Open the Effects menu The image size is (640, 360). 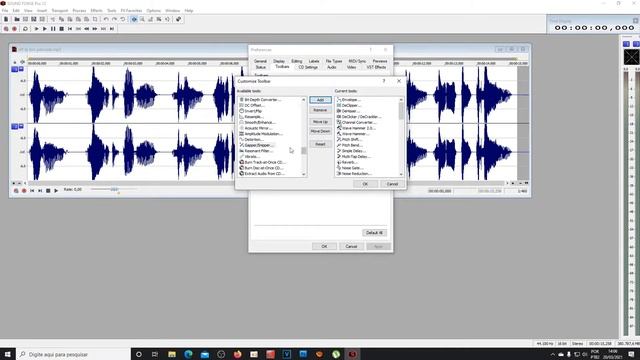coord(96,11)
